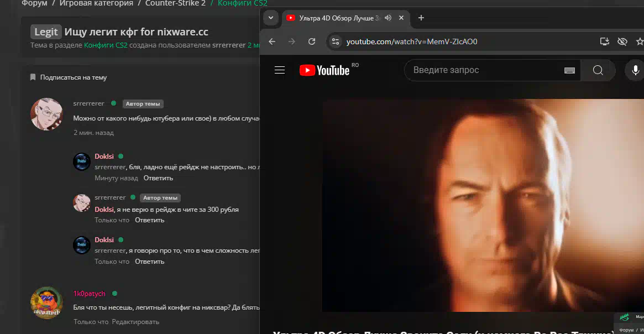644x334 pixels.
Task: Mute the tab using the speaker icon
Action: (388, 18)
